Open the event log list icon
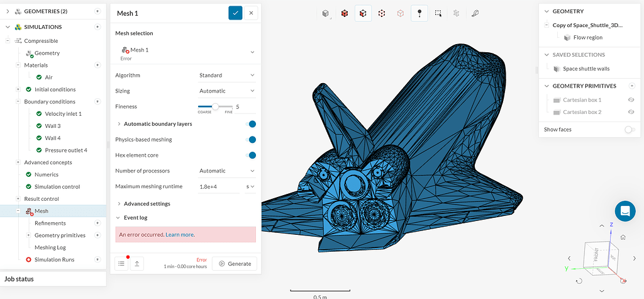 (x=121, y=264)
